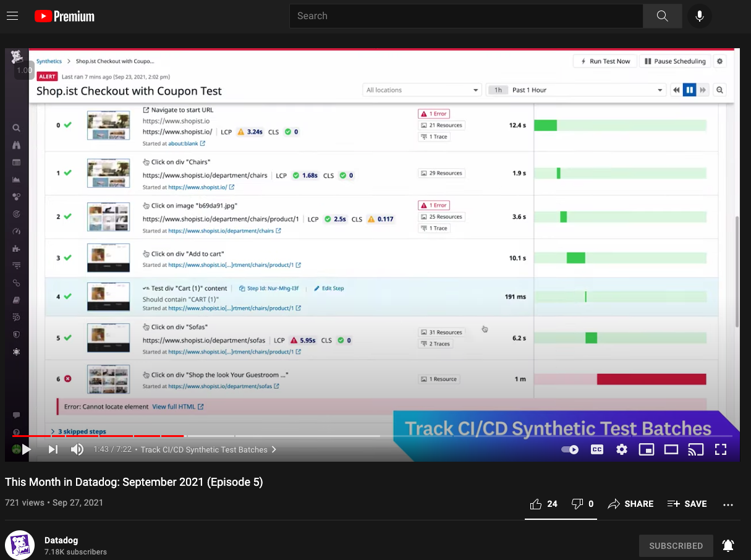
Task: Open the YouTube hamburger guide menu
Action: tap(12, 16)
